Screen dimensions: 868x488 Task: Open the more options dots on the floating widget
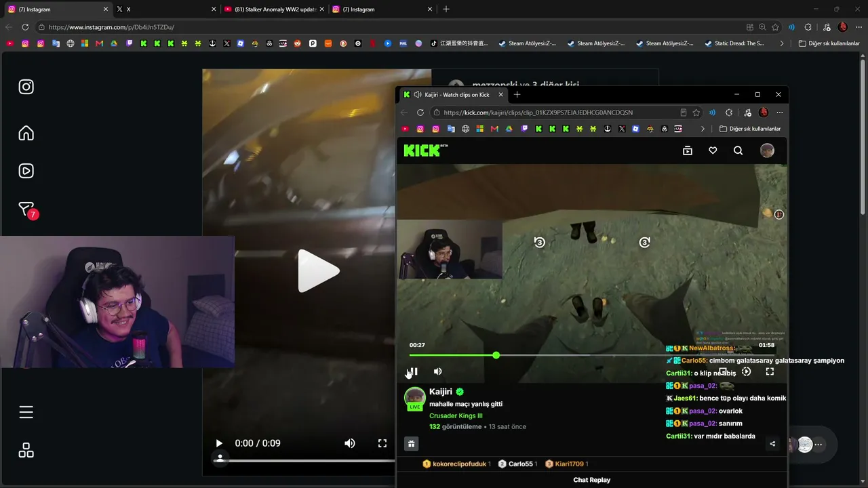pyautogui.click(x=818, y=445)
